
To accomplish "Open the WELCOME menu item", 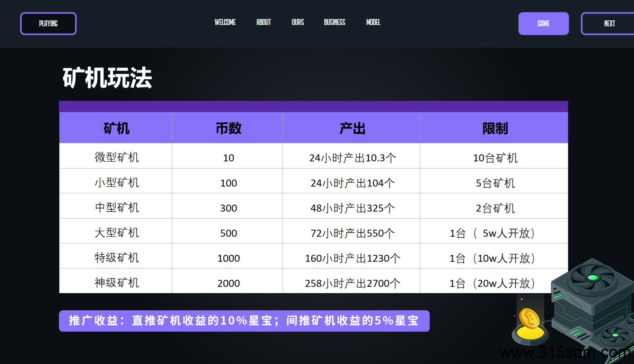I will click(x=225, y=22).
